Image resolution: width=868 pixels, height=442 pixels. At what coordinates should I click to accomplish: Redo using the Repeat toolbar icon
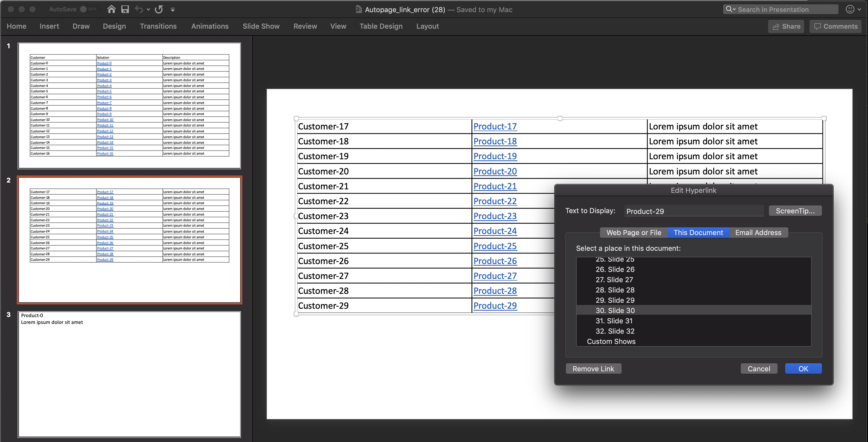pos(158,9)
